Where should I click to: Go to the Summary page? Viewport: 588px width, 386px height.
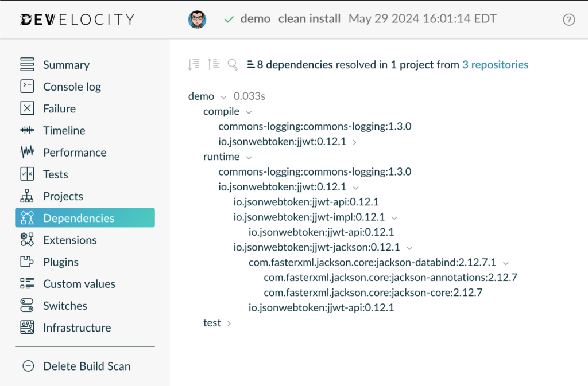[x=66, y=65]
